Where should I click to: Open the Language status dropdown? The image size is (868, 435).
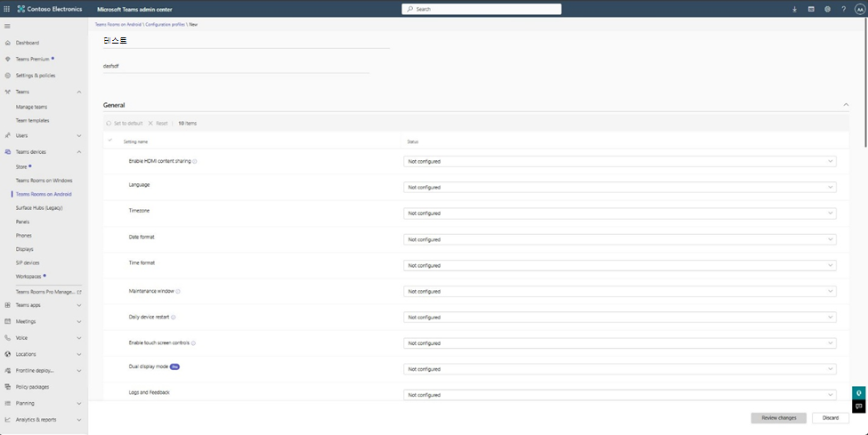coord(620,187)
